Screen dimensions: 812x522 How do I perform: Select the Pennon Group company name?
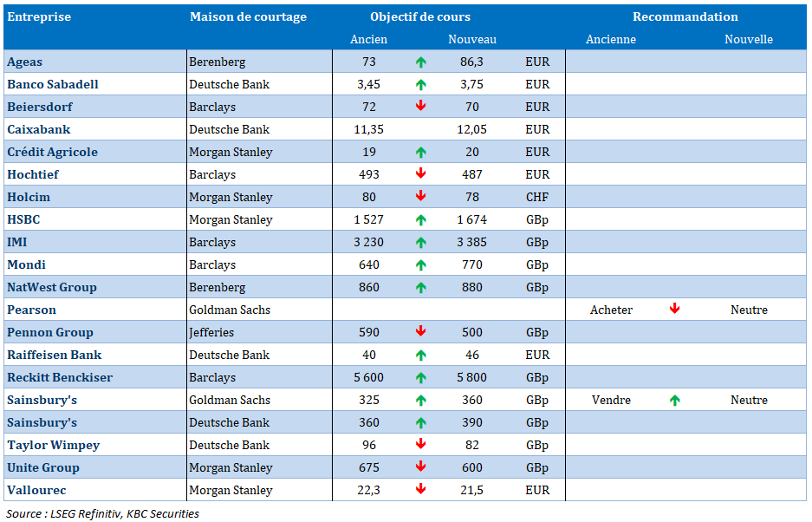[x=50, y=333]
